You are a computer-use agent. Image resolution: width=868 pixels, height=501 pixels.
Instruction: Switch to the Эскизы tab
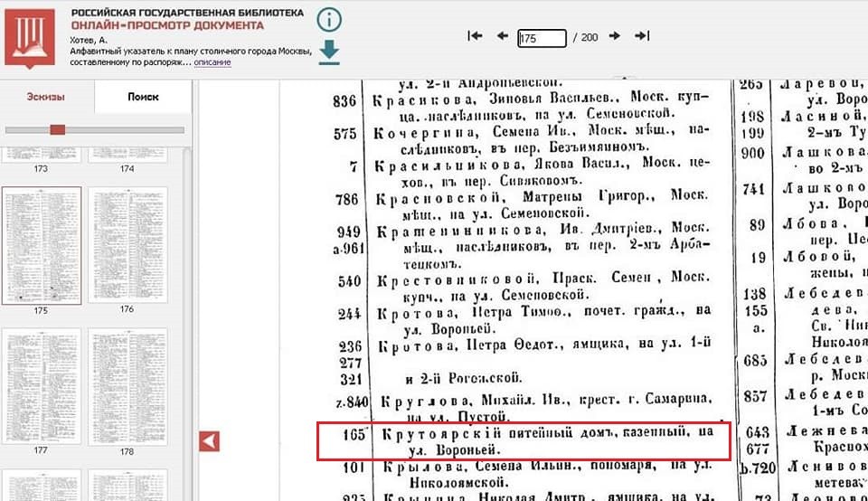tap(45, 97)
